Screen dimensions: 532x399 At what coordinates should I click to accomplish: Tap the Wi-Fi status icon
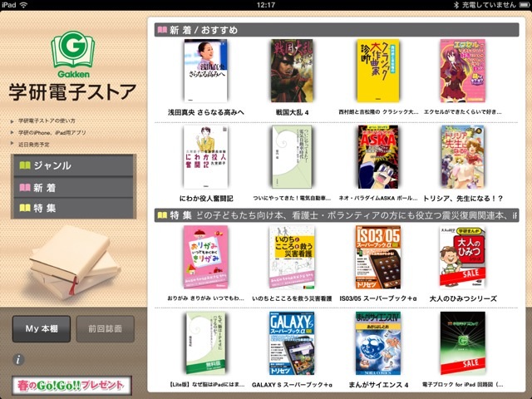[23, 5]
